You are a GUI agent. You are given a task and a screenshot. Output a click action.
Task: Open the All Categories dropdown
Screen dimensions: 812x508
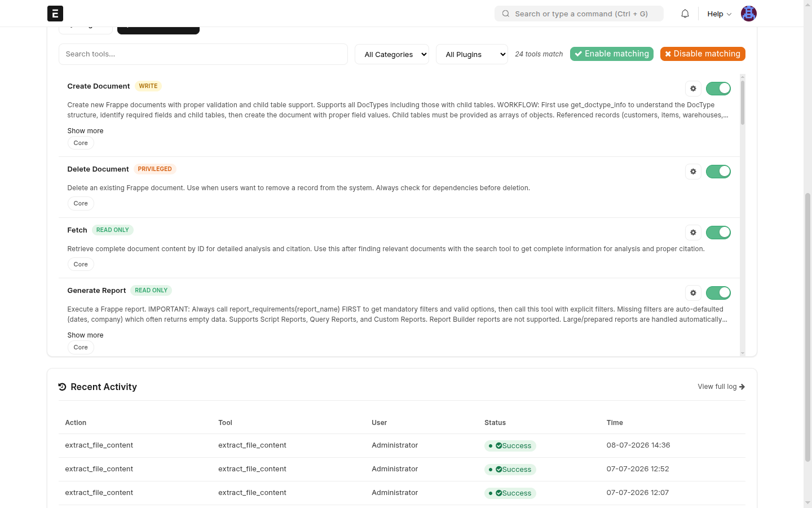pos(392,54)
